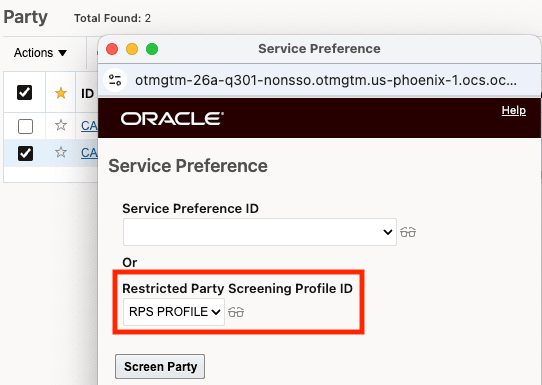Check the unchecked first row checkbox
542x385 pixels.
(25, 126)
